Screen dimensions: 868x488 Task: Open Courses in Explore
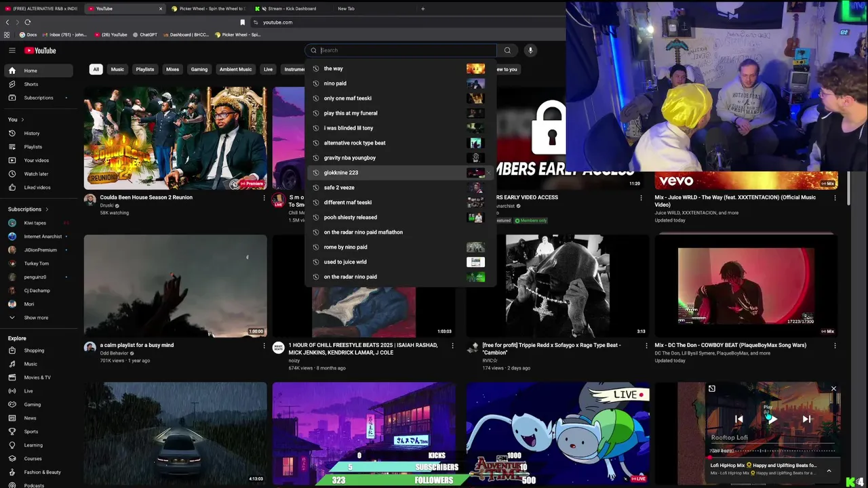click(38, 459)
